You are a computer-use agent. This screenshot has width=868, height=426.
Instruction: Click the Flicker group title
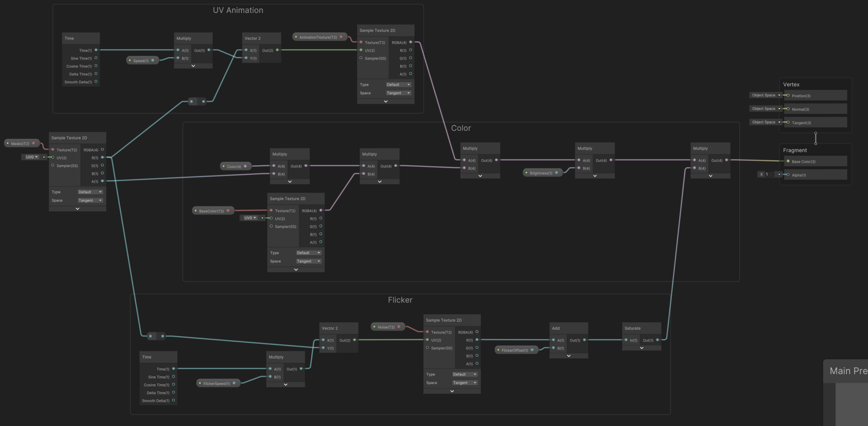(x=400, y=300)
